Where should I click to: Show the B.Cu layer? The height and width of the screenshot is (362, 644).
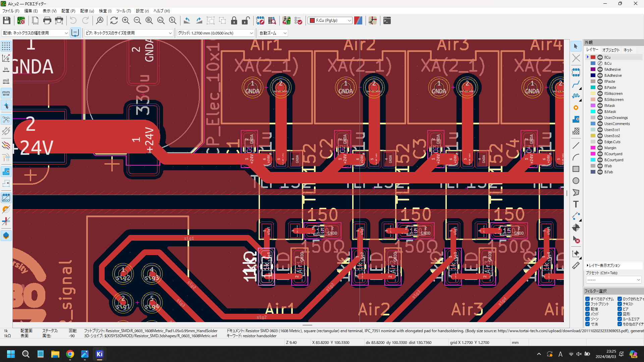click(x=600, y=63)
